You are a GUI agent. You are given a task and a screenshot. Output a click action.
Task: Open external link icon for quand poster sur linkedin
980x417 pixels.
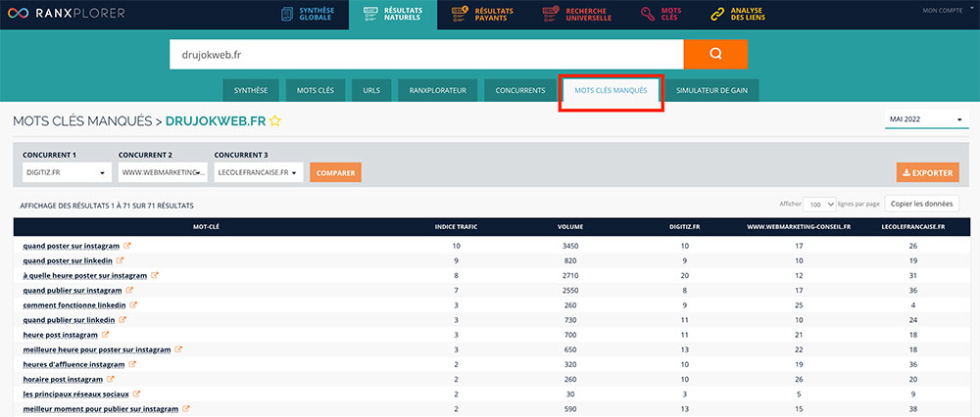tap(120, 260)
